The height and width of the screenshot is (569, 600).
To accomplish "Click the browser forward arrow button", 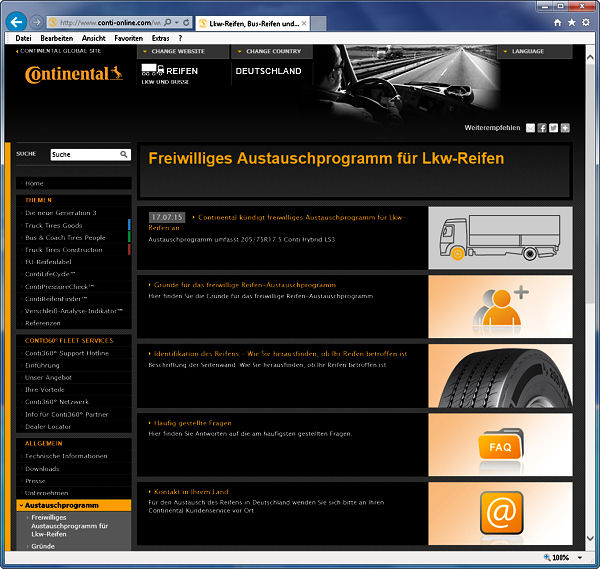I will pos(36,22).
